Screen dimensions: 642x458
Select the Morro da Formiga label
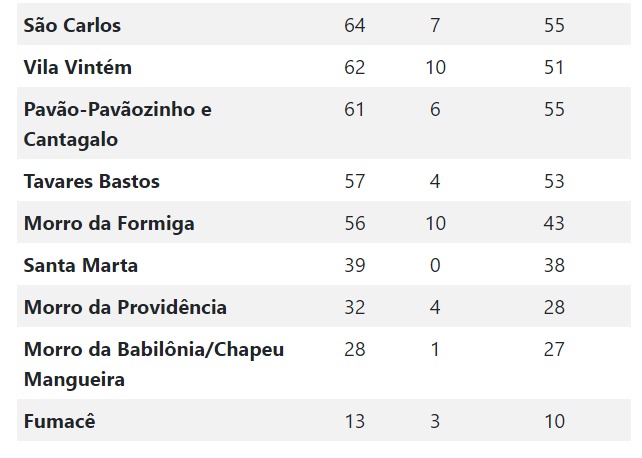(109, 223)
